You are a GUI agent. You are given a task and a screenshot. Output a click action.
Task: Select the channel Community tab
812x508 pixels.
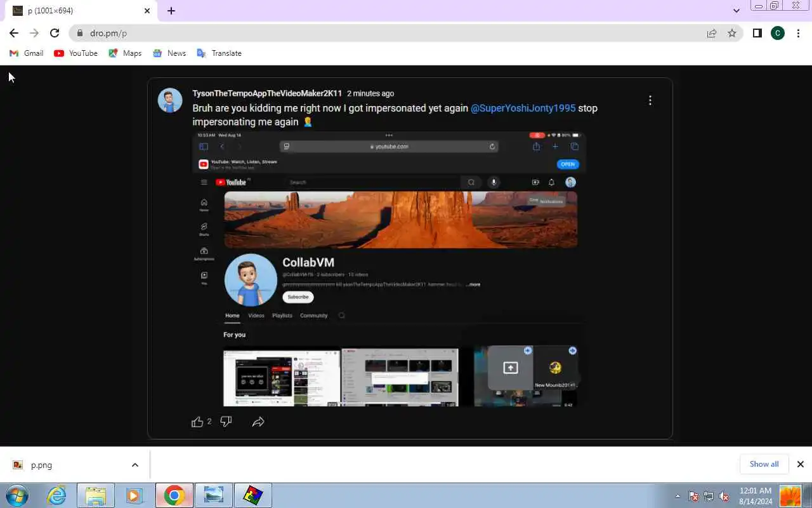[x=314, y=316]
